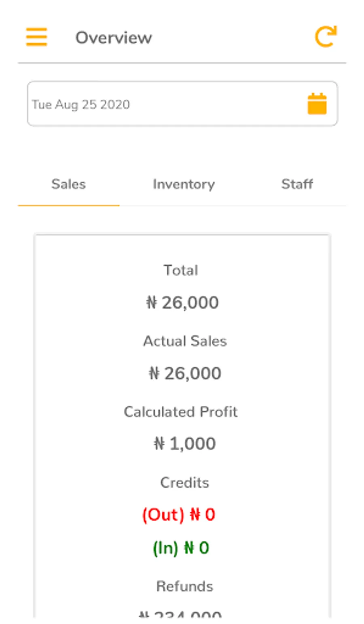Open the Staff tab
The image size is (364, 624).
pos(297,185)
